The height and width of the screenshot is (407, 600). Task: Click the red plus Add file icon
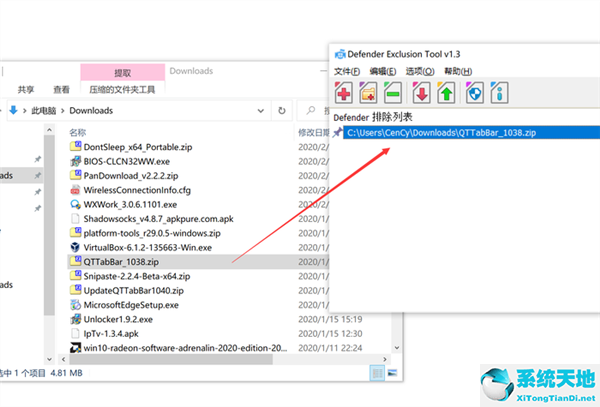click(343, 93)
